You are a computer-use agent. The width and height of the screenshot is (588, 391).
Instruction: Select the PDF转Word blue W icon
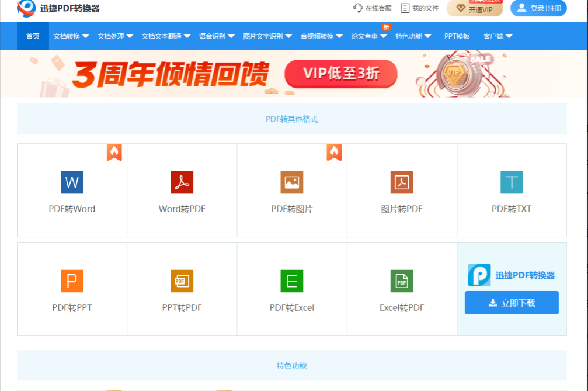(x=72, y=182)
